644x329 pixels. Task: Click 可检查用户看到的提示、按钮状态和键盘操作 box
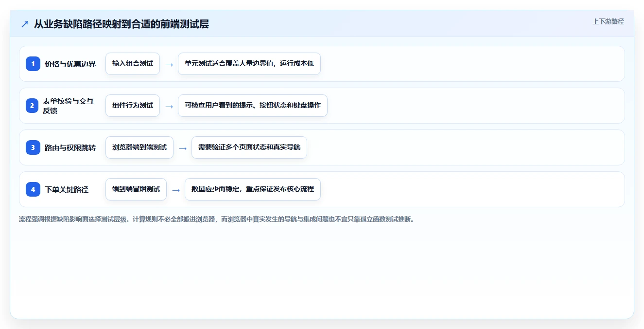(253, 106)
